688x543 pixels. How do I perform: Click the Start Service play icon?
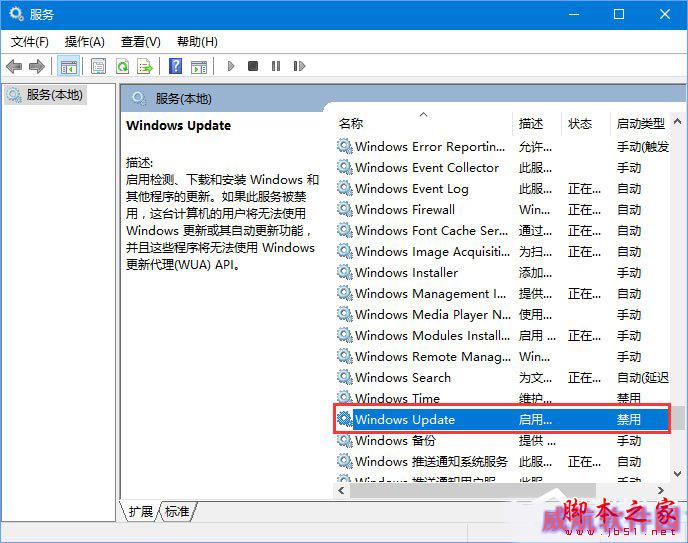pos(231,66)
